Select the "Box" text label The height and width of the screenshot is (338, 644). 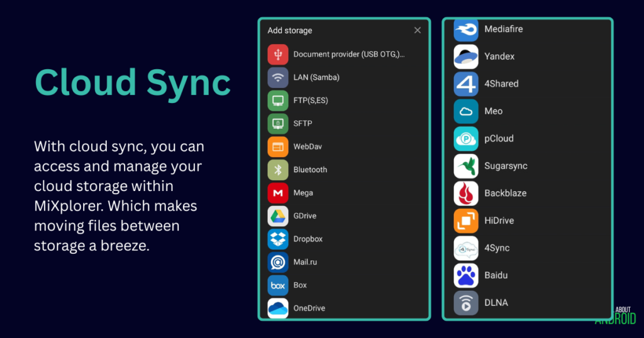300,285
